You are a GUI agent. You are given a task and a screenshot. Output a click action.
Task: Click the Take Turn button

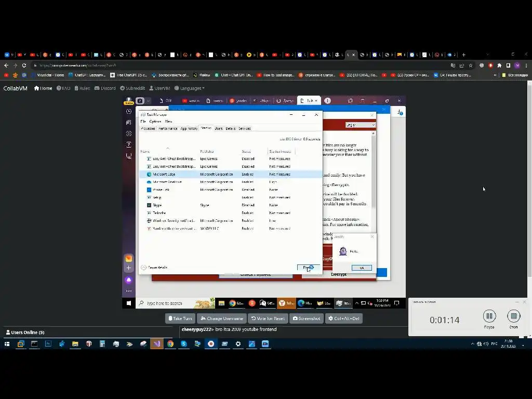point(180,318)
